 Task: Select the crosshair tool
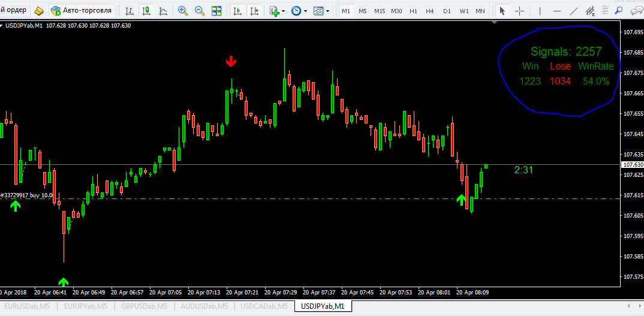pos(519,11)
